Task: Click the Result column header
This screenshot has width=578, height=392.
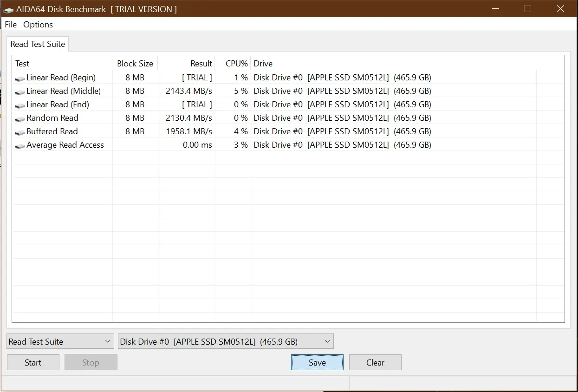Action: (187, 64)
